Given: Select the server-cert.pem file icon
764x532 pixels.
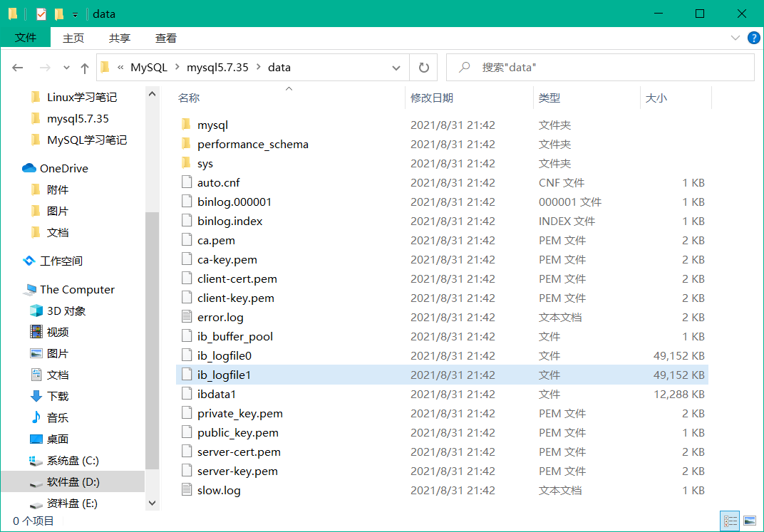Looking at the screenshot, I should pyautogui.click(x=186, y=452).
